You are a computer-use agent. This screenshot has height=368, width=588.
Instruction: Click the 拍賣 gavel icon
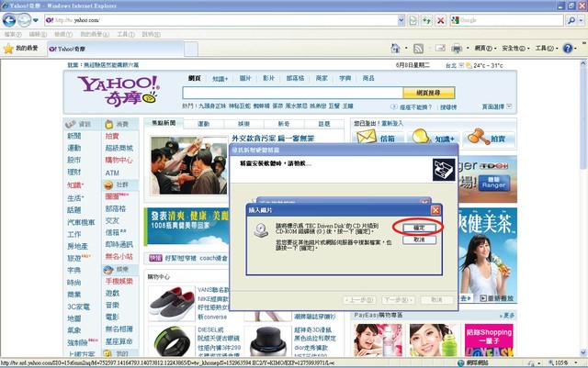click(x=479, y=137)
